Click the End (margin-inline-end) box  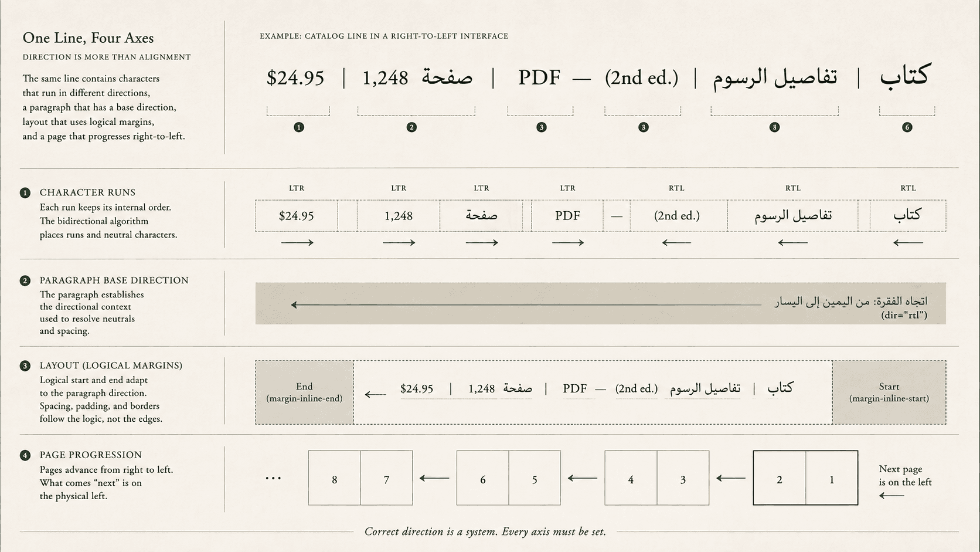pyautogui.click(x=304, y=392)
